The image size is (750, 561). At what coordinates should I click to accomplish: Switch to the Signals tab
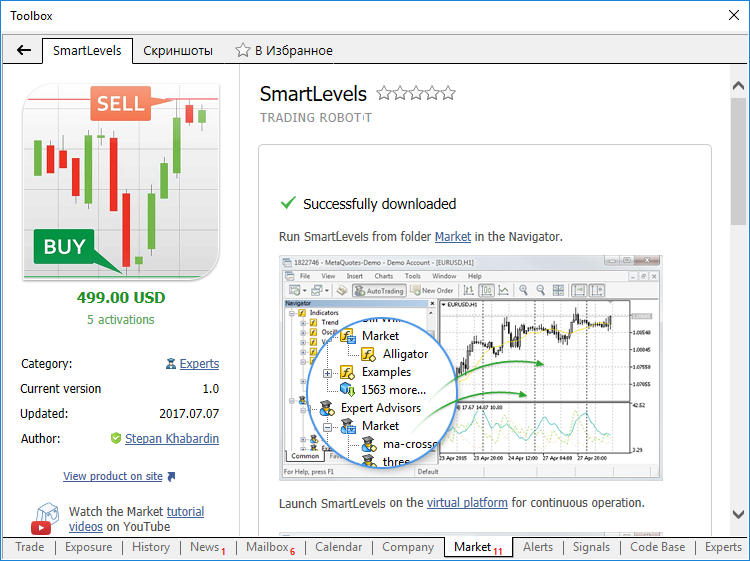pos(591,547)
